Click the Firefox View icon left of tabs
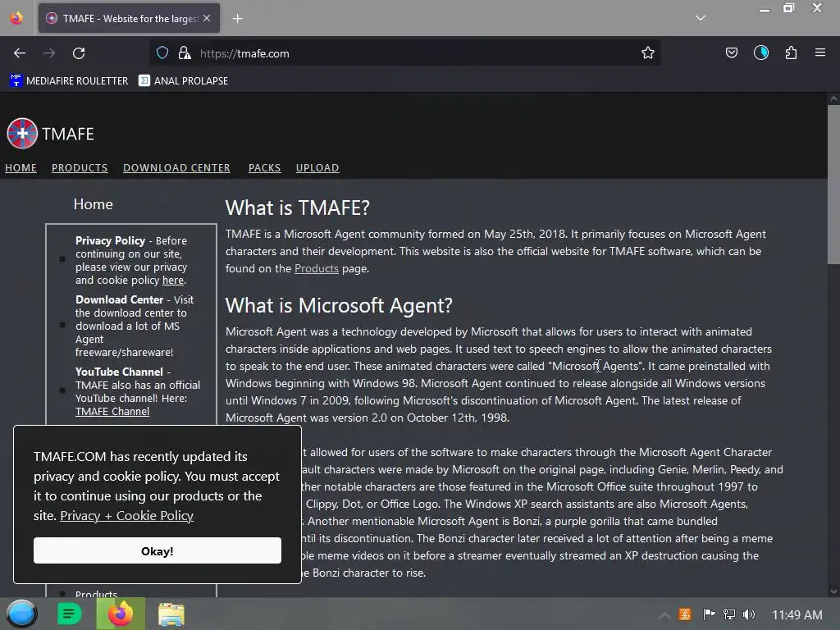The image size is (840, 630). 16,18
